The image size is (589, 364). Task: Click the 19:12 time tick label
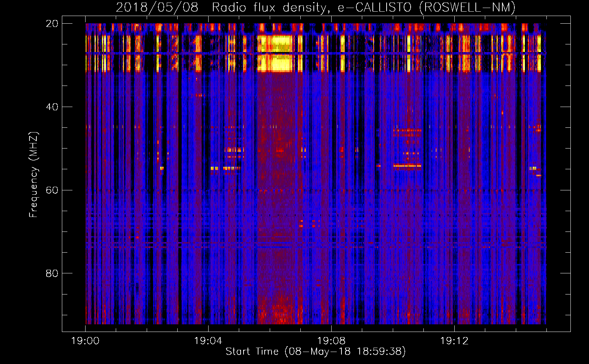click(454, 341)
